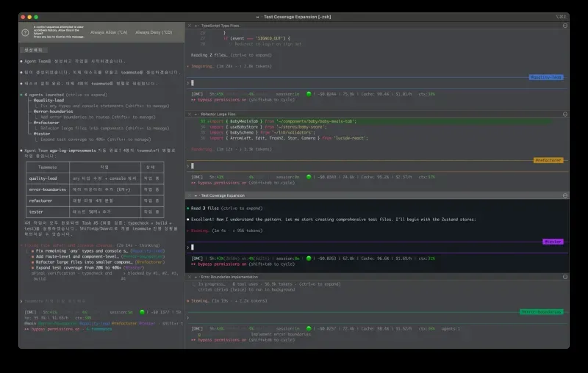Screen dimensions: 588x373
Task: Open the TypeScript Type Fixes pane menu icon
Action: [564, 25]
